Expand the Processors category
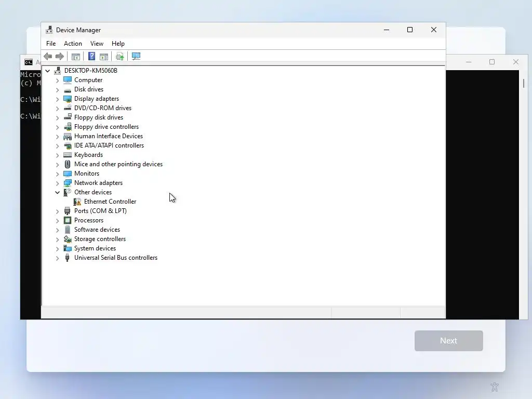 tap(57, 221)
